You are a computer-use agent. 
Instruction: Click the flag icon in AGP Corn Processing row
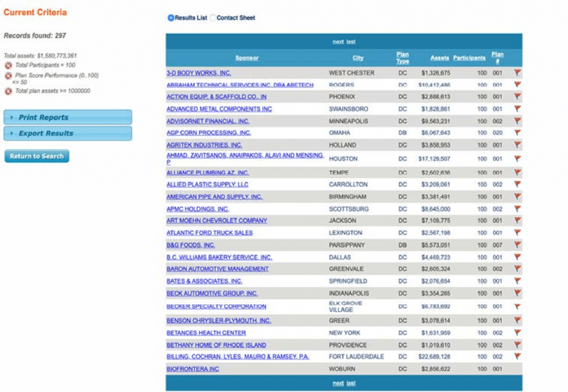pos(518,133)
